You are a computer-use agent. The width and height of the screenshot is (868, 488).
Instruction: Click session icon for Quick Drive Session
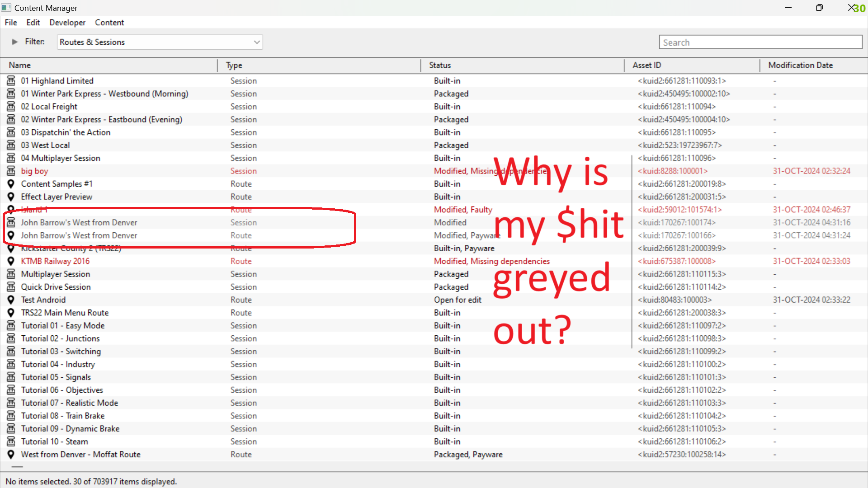coord(11,287)
